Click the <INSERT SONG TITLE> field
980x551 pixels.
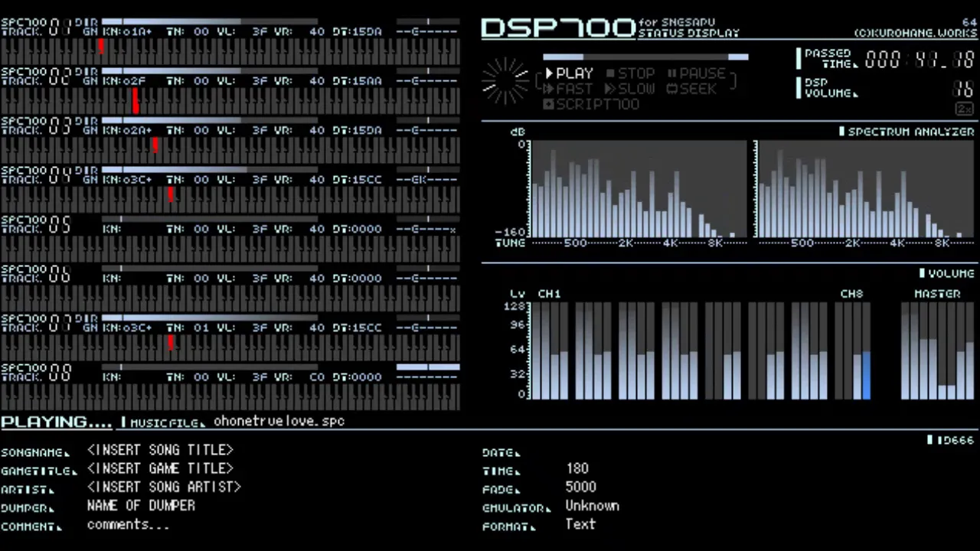tap(160, 450)
